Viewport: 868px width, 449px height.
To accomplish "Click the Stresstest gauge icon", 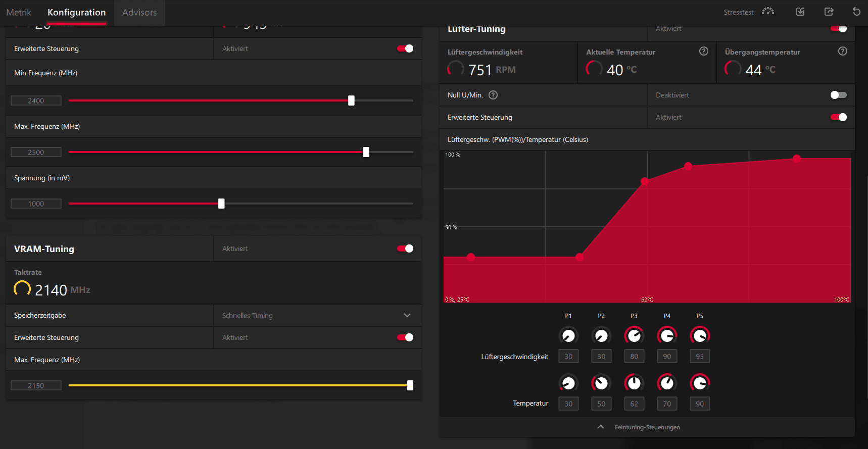I will tap(768, 12).
